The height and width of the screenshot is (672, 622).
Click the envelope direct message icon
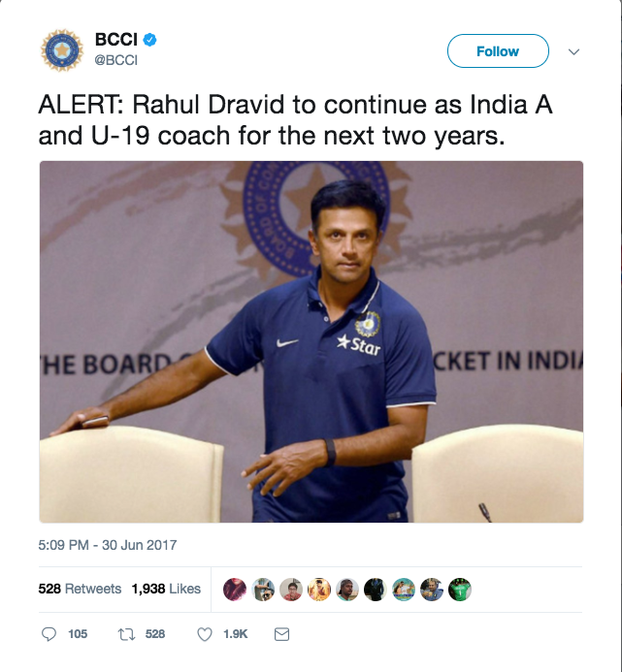point(281,634)
